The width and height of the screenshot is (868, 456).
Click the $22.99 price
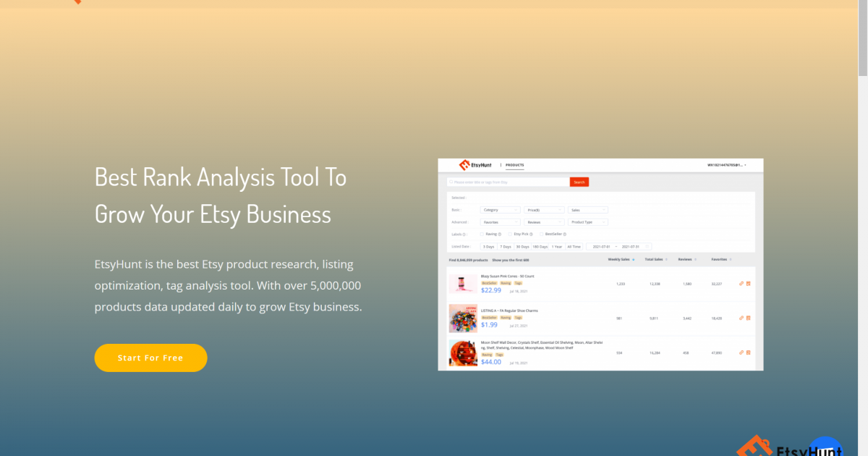pyautogui.click(x=491, y=290)
